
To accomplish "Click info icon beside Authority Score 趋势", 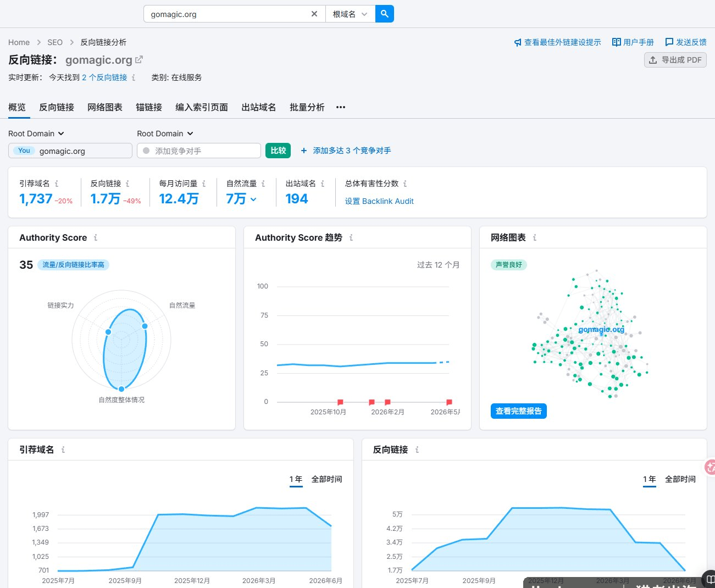I will [x=351, y=237].
